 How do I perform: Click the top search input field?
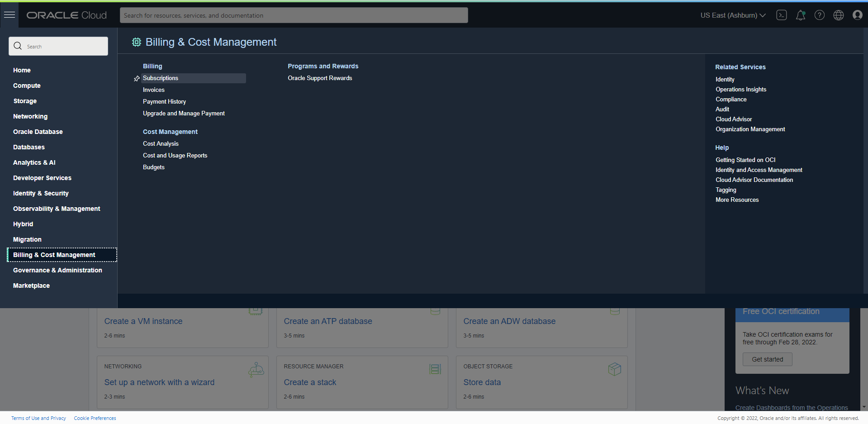[x=294, y=15]
